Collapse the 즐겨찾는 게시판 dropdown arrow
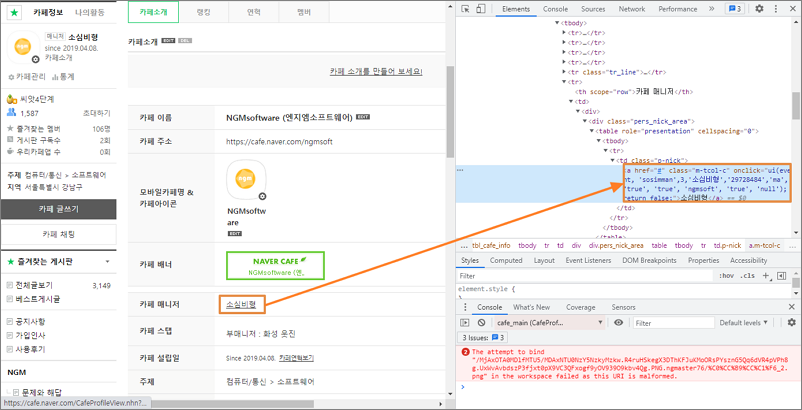The height and width of the screenshot is (410, 802). (x=107, y=262)
